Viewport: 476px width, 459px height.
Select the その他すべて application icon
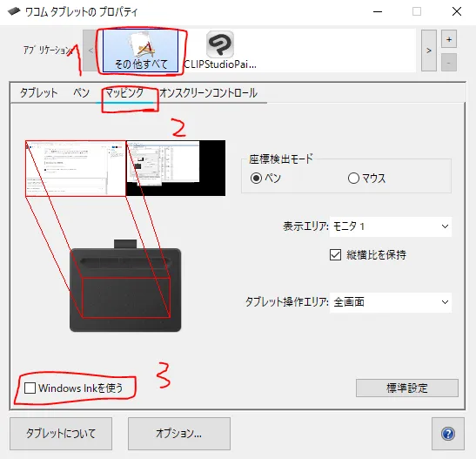pos(141,51)
